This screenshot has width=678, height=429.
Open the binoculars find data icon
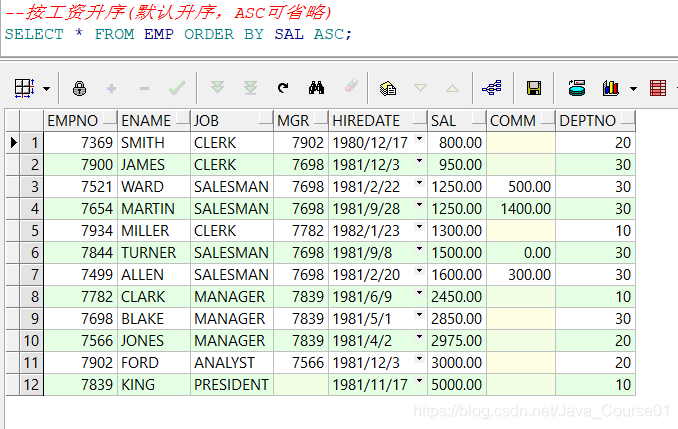317,88
